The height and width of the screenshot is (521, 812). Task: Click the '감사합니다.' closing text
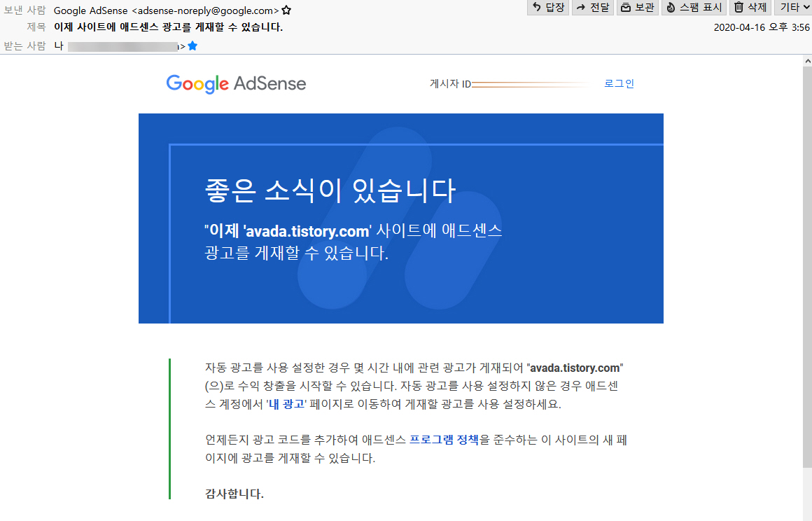click(x=234, y=494)
